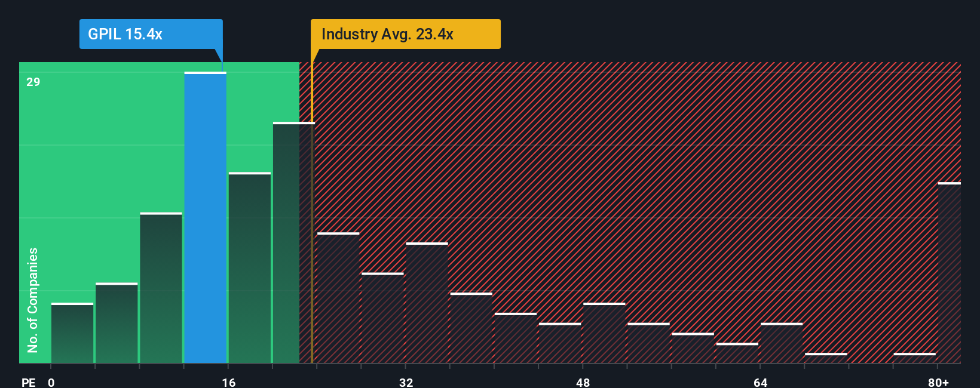980x388 pixels.
Task: Click the GPIL 15.4x label
Action: pyautogui.click(x=151, y=34)
